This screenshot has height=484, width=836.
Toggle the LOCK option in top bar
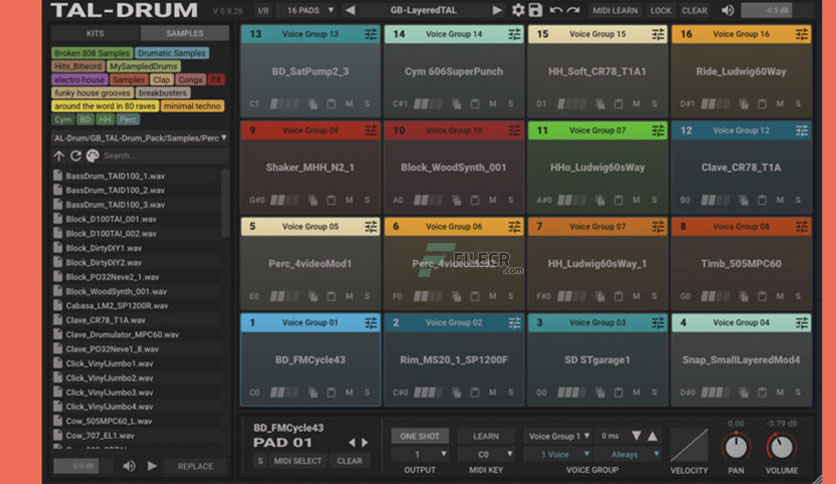click(661, 10)
